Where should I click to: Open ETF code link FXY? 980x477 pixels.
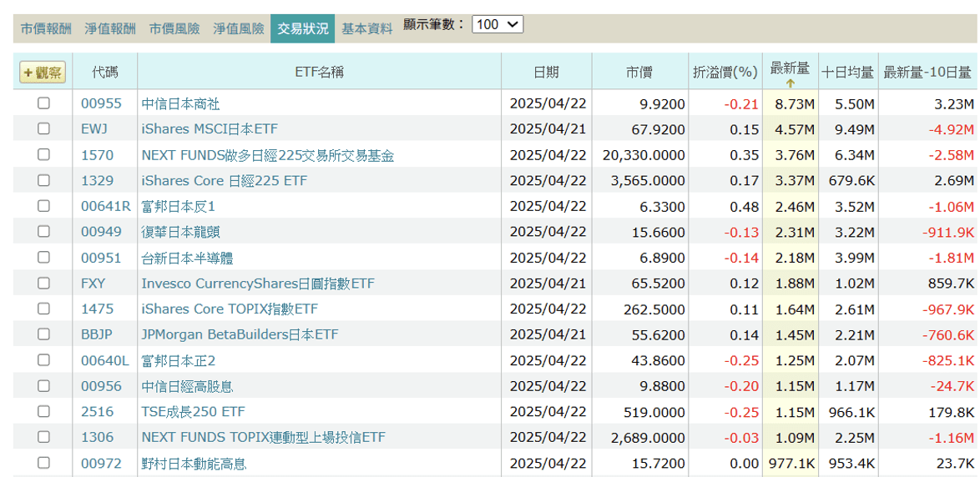pyautogui.click(x=93, y=284)
